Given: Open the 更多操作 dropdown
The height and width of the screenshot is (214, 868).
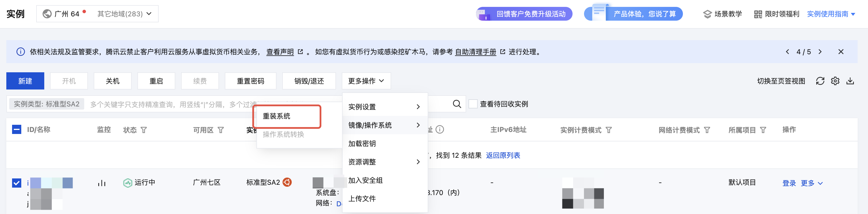Looking at the screenshot, I should (x=366, y=81).
